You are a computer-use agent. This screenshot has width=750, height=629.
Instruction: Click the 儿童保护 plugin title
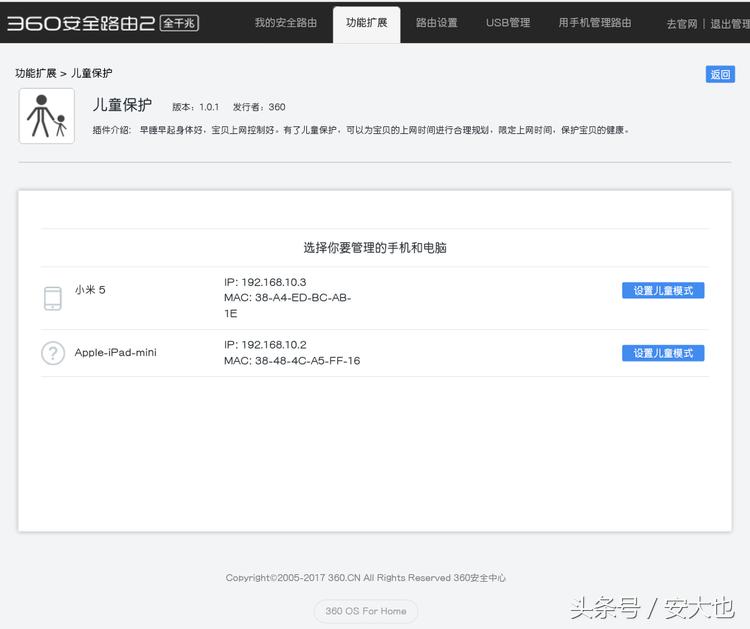coord(122,105)
